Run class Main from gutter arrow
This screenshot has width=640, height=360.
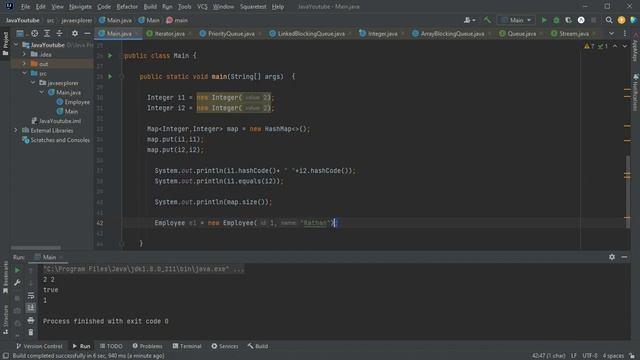point(110,56)
